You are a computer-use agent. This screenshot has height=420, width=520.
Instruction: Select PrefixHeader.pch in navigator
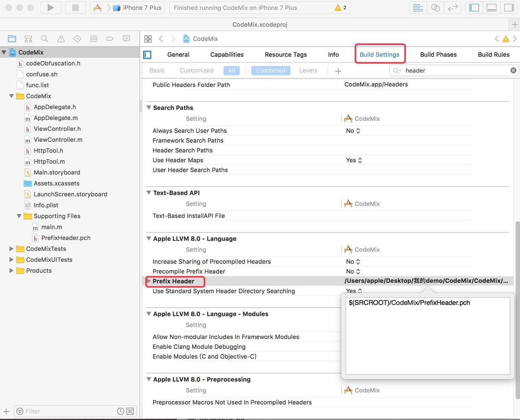[66, 238]
